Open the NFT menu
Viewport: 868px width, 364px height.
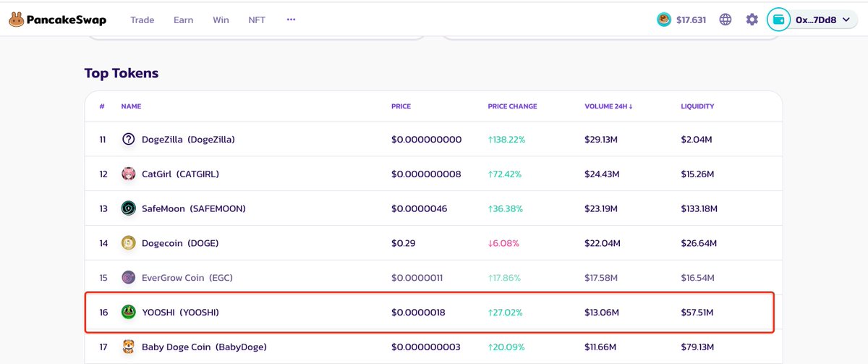[x=257, y=20]
